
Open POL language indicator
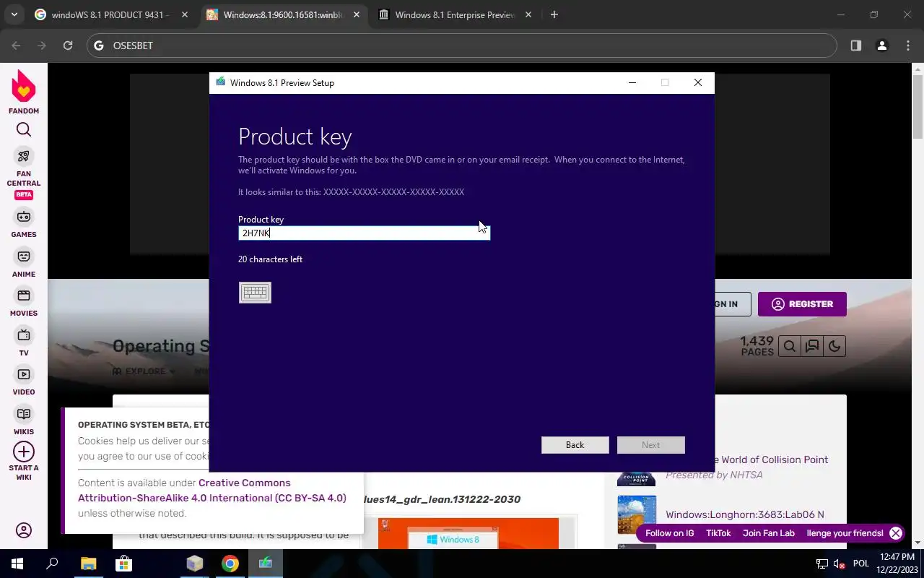point(861,564)
